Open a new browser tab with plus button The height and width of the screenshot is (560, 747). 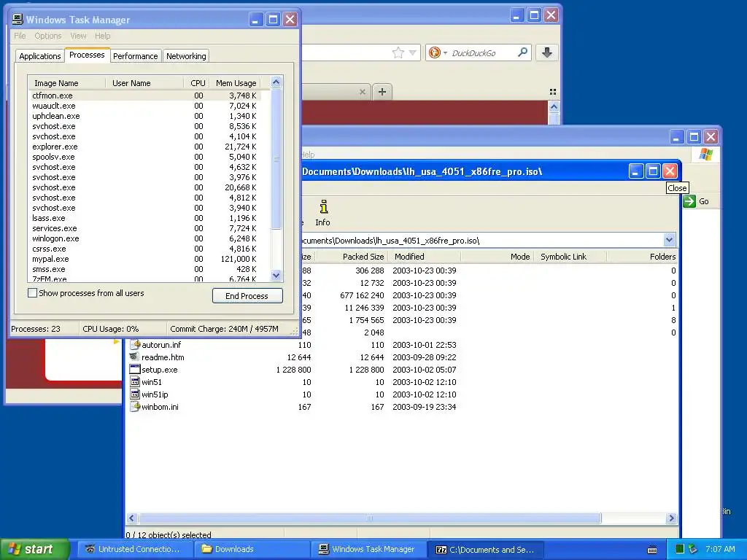pyautogui.click(x=382, y=92)
